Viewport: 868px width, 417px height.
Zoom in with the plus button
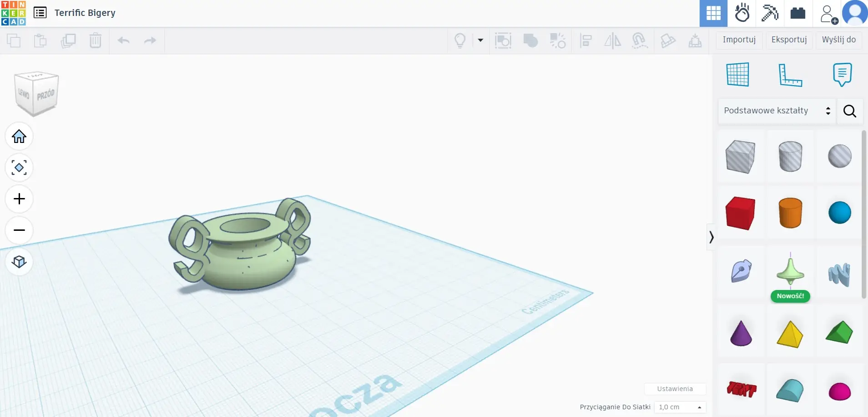19,199
